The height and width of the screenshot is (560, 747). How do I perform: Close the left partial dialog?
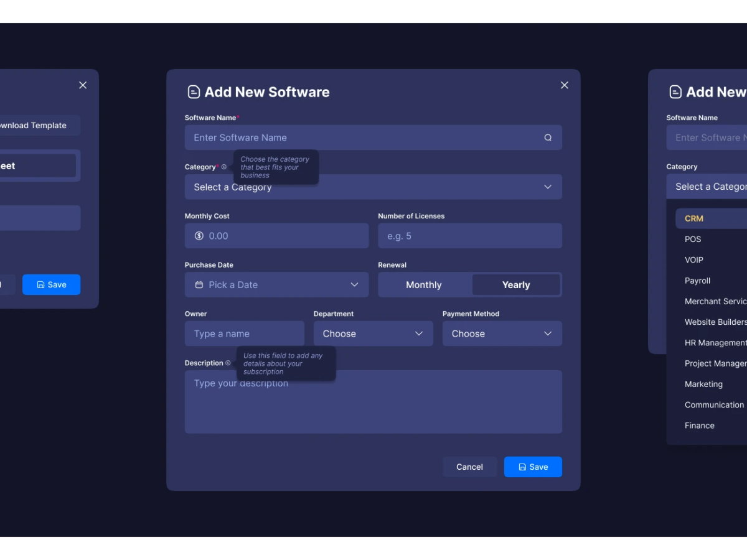click(x=83, y=85)
